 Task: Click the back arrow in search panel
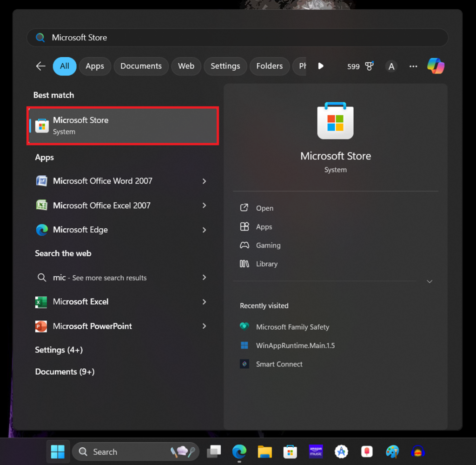tap(41, 66)
